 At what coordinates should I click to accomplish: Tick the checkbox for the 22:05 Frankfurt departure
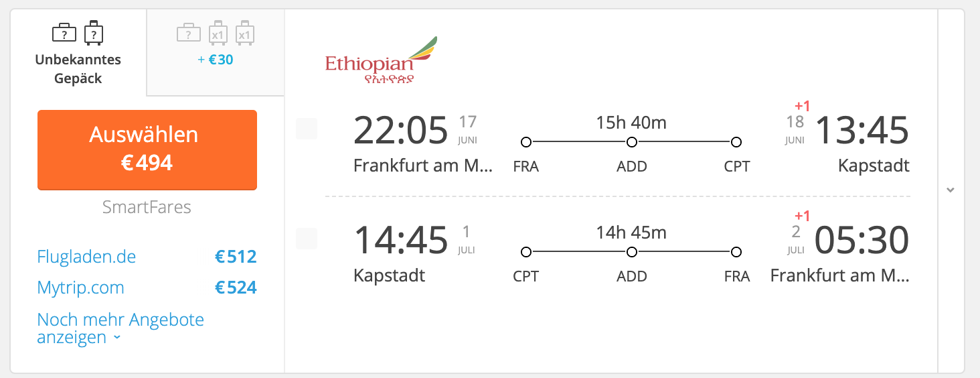coord(307,129)
